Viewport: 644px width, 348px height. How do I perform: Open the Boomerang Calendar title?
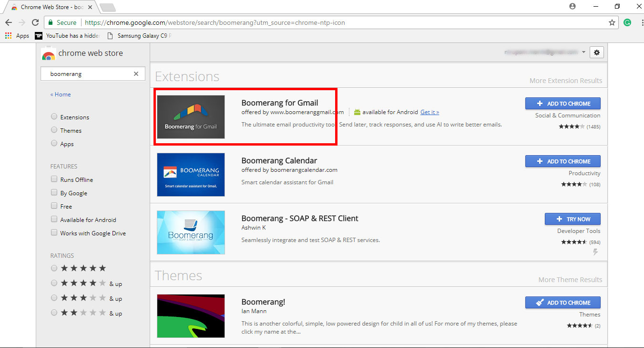click(279, 160)
